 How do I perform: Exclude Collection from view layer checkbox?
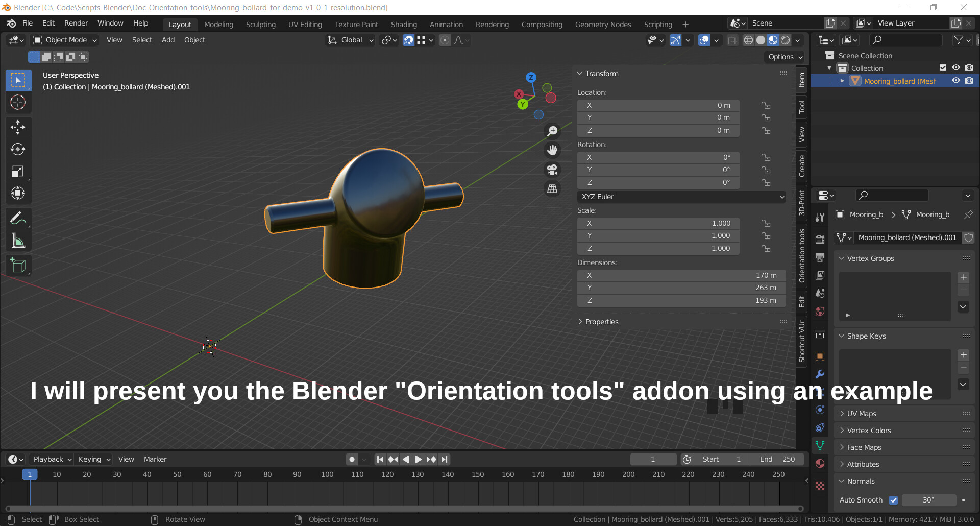pyautogui.click(x=943, y=68)
